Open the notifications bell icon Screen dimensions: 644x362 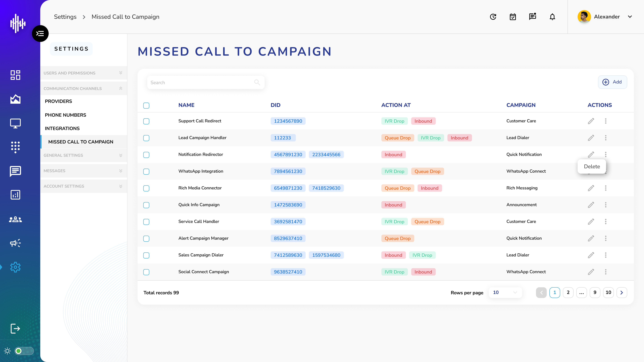point(552,17)
